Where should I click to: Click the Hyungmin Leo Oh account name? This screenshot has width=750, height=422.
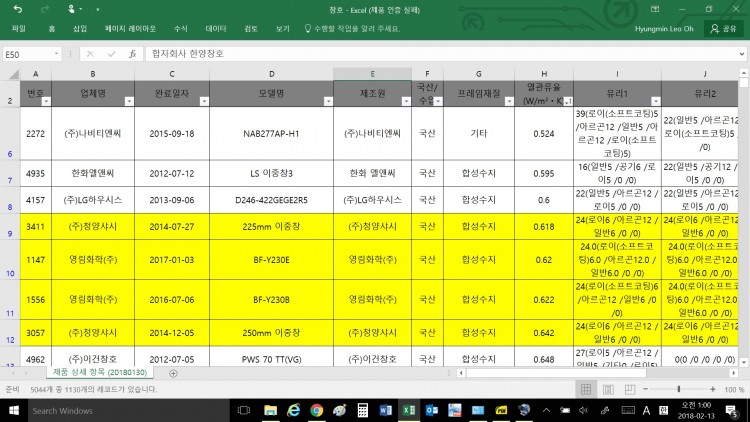pyautogui.click(x=666, y=29)
